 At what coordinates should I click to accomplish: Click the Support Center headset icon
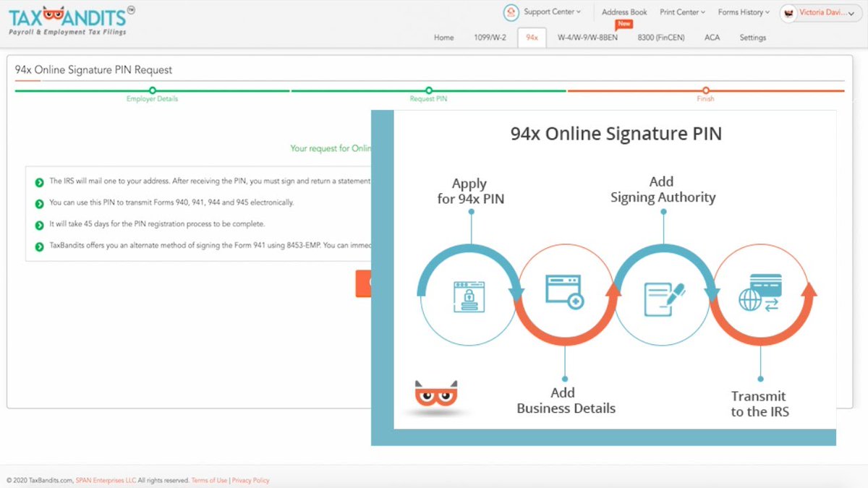(512, 12)
